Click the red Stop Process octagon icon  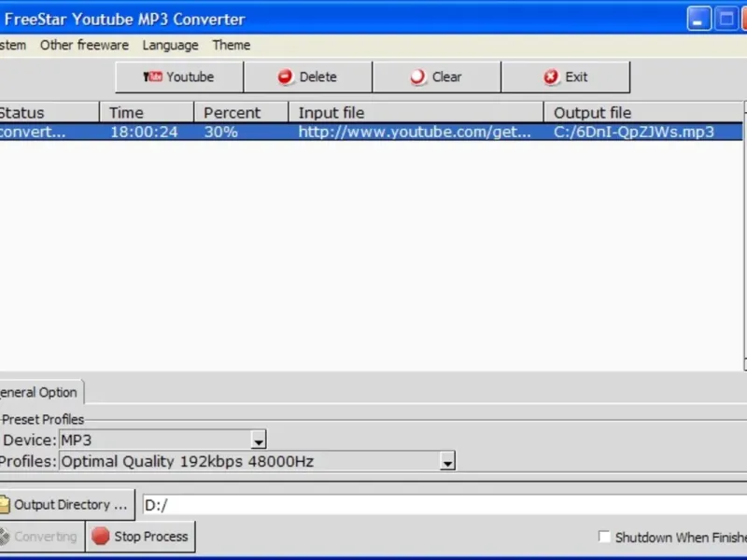101,536
